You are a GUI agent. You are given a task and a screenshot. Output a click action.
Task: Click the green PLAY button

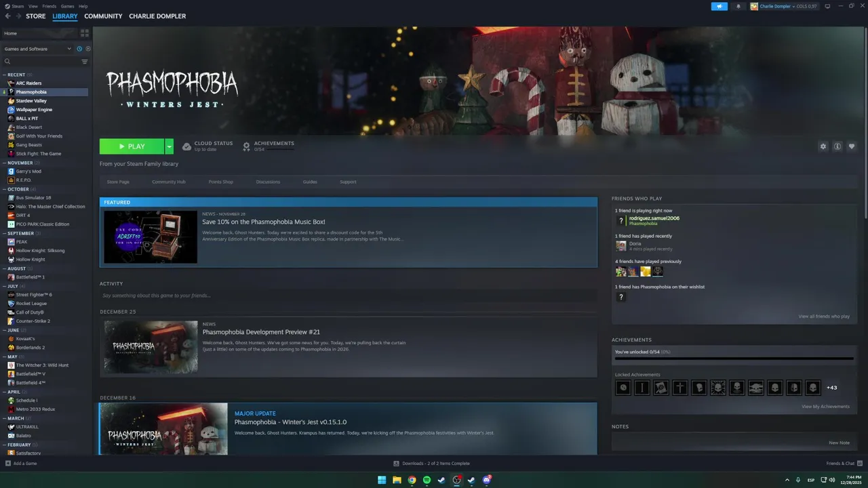click(132, 146)
